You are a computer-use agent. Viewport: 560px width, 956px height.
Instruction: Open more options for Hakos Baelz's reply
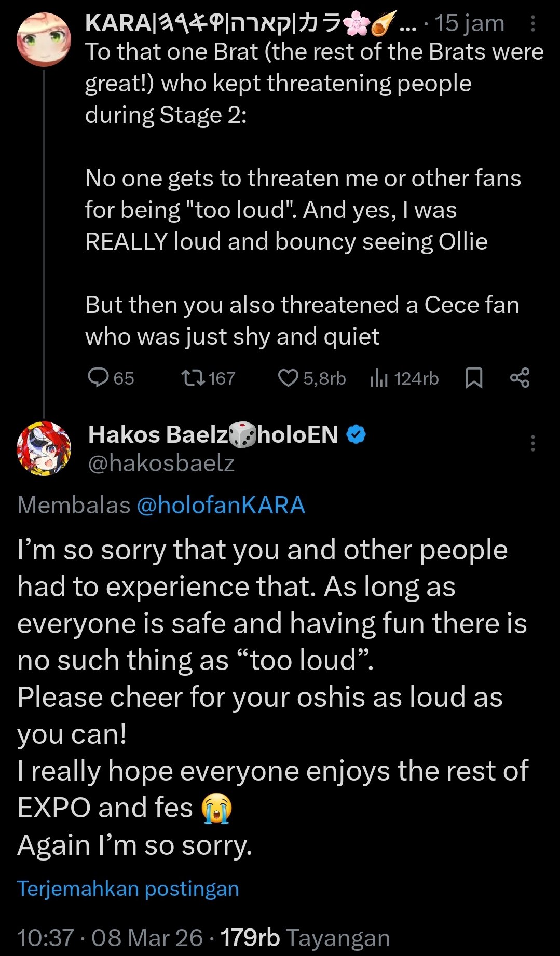[532, 443]
